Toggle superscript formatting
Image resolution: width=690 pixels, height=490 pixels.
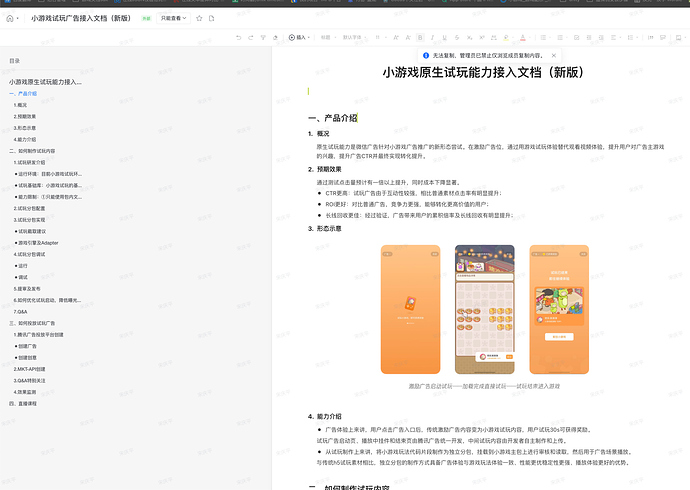(x=482, y=37)
